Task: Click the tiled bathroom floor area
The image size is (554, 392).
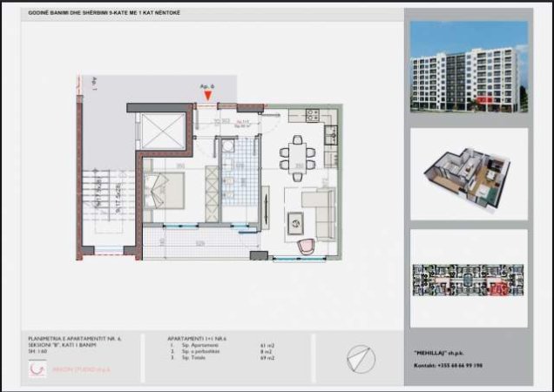Action: point(240,172)
